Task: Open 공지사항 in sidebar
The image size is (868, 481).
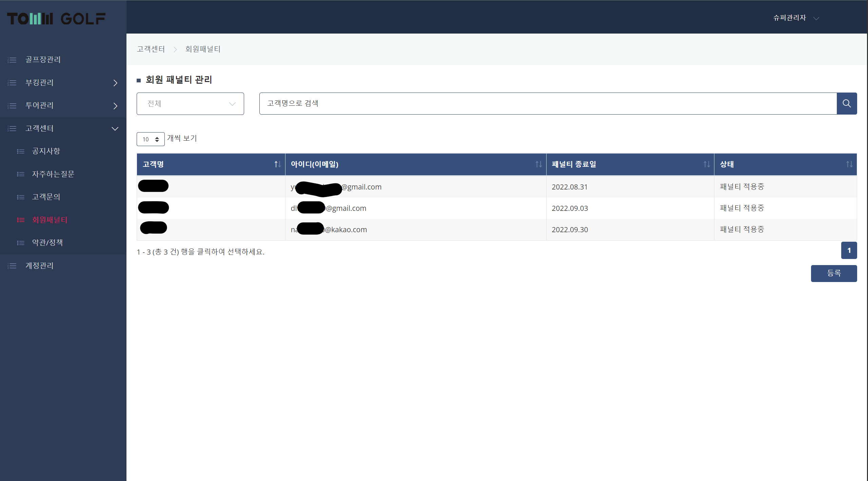Action: pos(46,151)
